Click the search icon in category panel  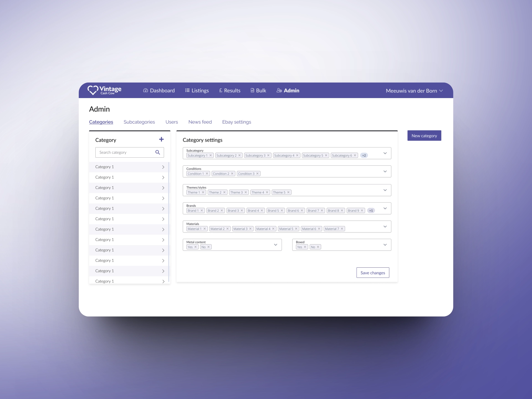point(158,152)
